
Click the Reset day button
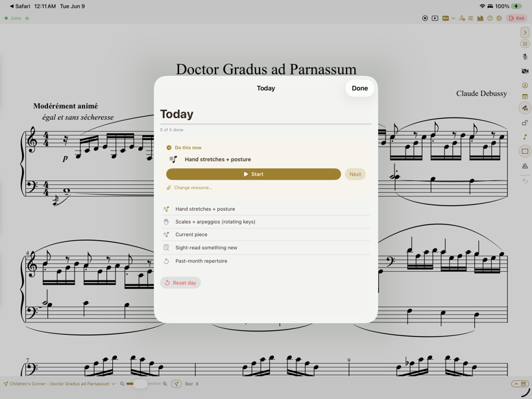tap(180, 283)
